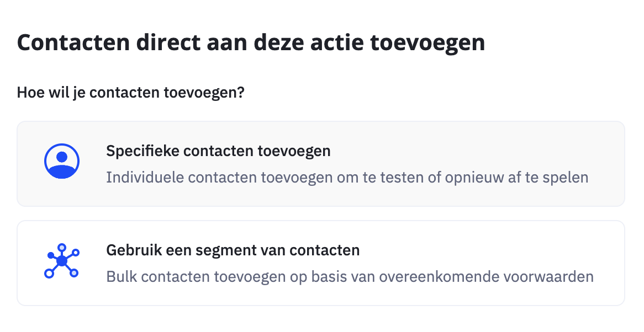Click the description about bulk contacten toevoegen

350,276
